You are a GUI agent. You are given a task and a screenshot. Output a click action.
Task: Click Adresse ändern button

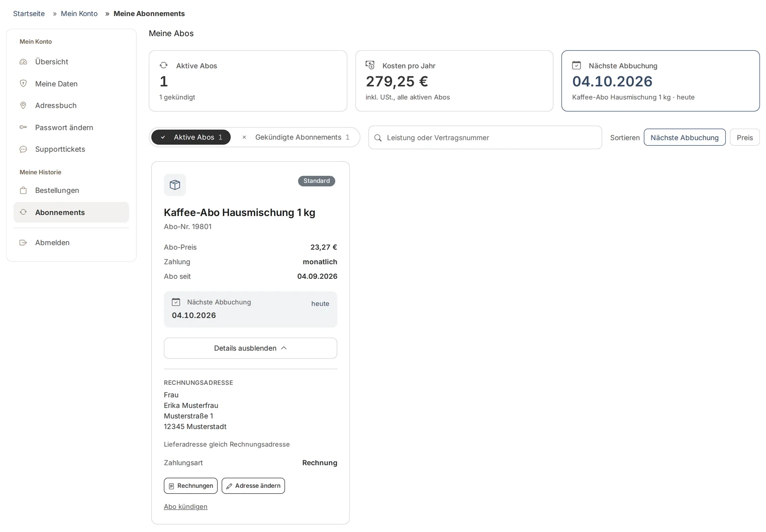(x=253, y=486)
